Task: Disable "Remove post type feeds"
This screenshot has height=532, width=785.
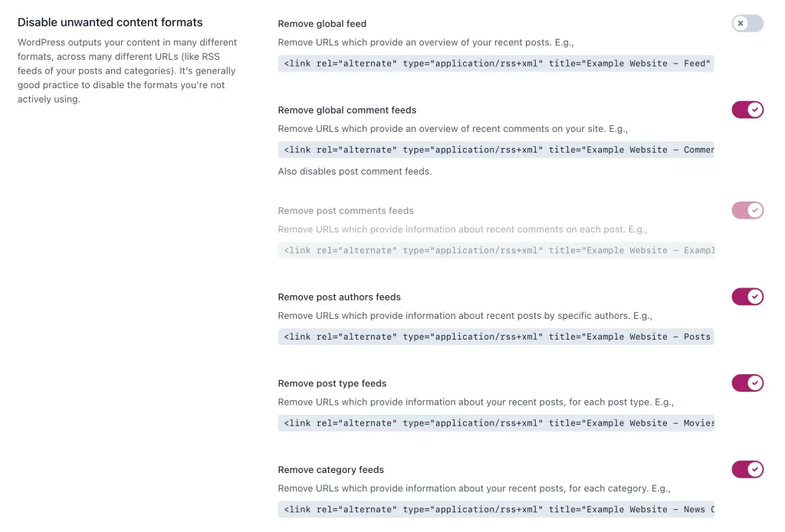Action: (747, 383)
